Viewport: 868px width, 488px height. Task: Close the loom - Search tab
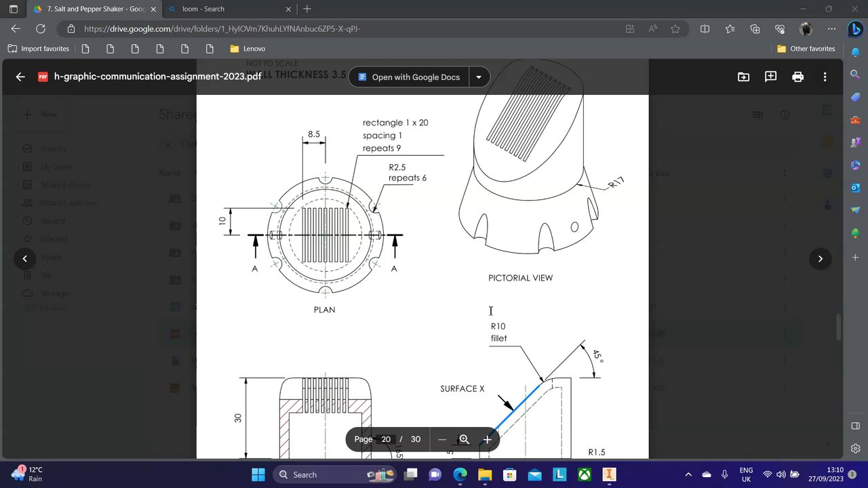coord(288,9)
